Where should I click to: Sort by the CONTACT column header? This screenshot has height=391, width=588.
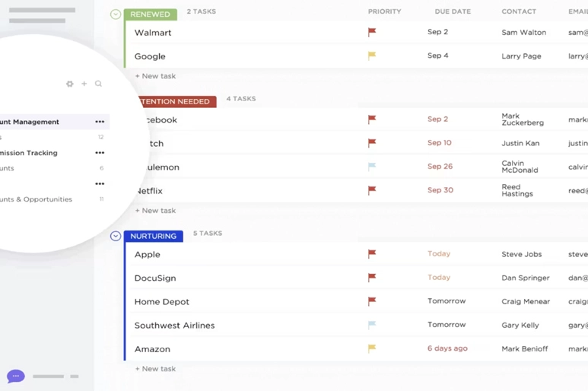click(x=519, y=11)
